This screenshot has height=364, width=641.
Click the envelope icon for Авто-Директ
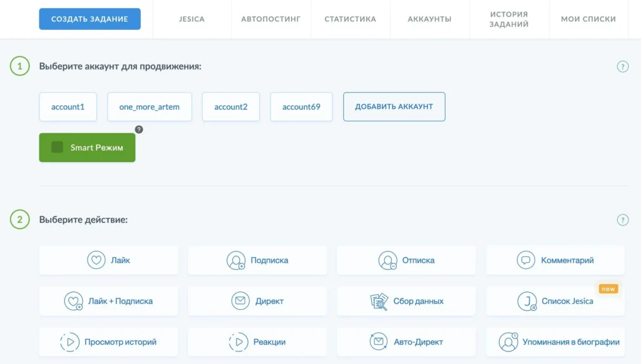pos(379,341)
